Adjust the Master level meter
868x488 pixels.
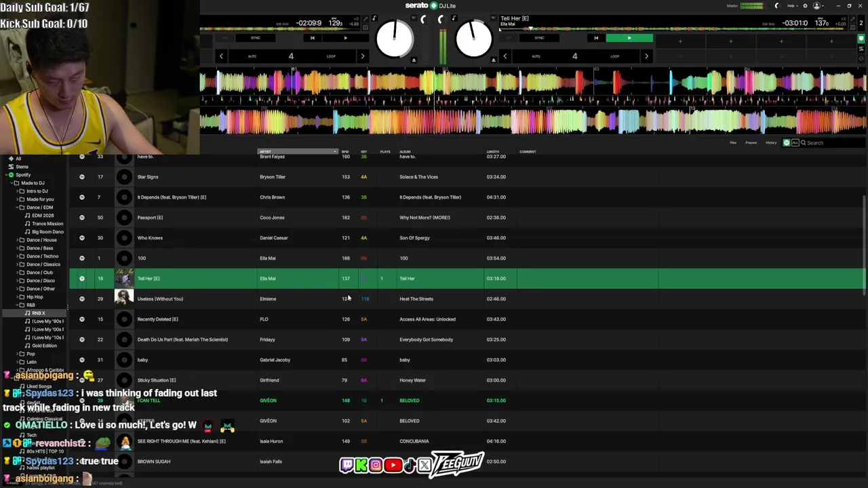click(751, 6)
